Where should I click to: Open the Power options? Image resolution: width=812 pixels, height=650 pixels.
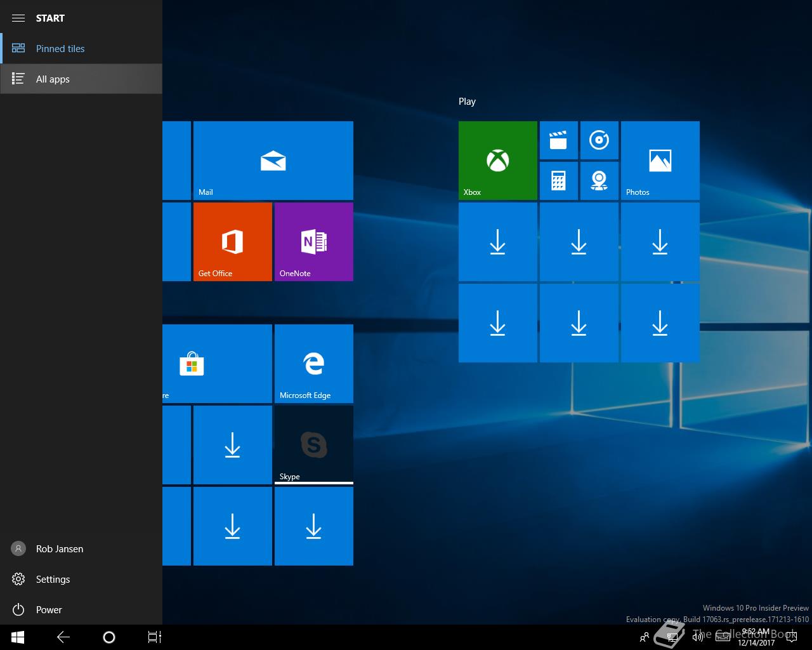pyautogui.click(x=81, y=609)
